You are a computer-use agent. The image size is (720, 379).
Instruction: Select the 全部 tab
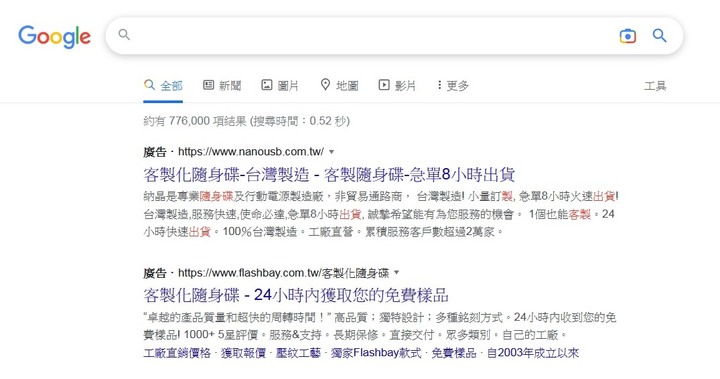163,85
